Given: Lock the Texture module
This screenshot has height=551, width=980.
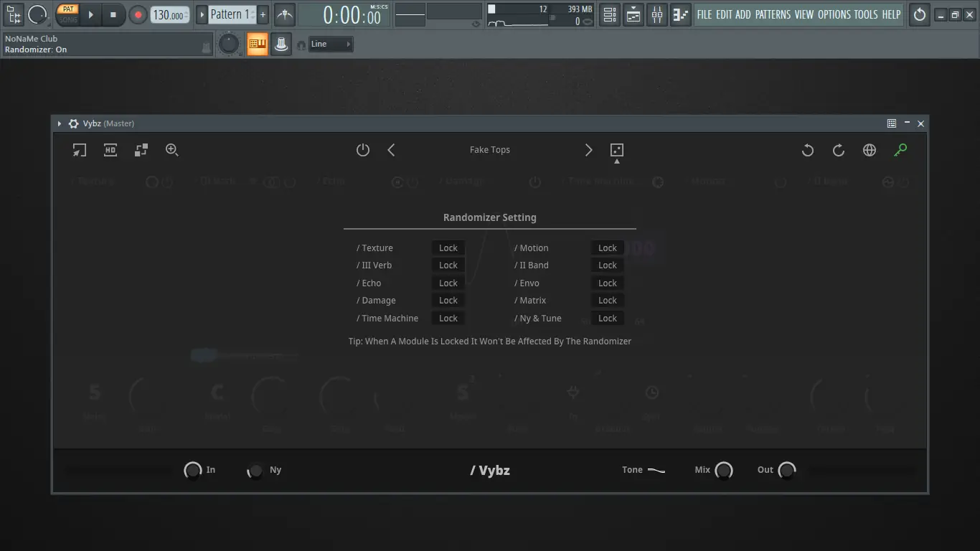Looking at the screenshot, I should coord(448,248).
